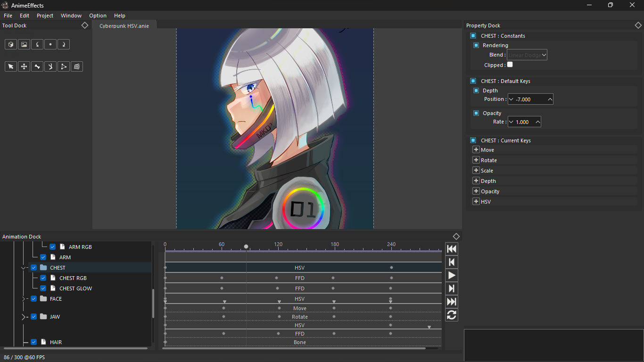Click the Tool Dock diamond float icon
This screenshot has width=644, height=362.
[85, 25]
